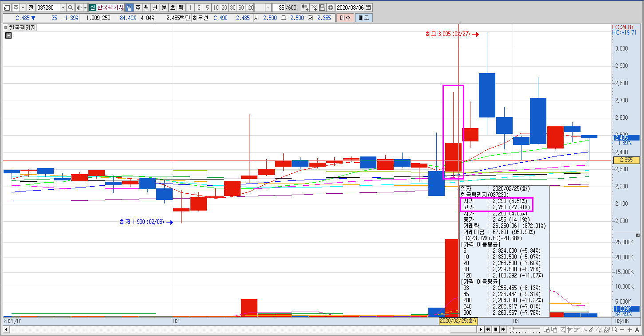Screen dimensions: 644x336
Task: Zoom out with the minus icon
Action: (622, 330)
